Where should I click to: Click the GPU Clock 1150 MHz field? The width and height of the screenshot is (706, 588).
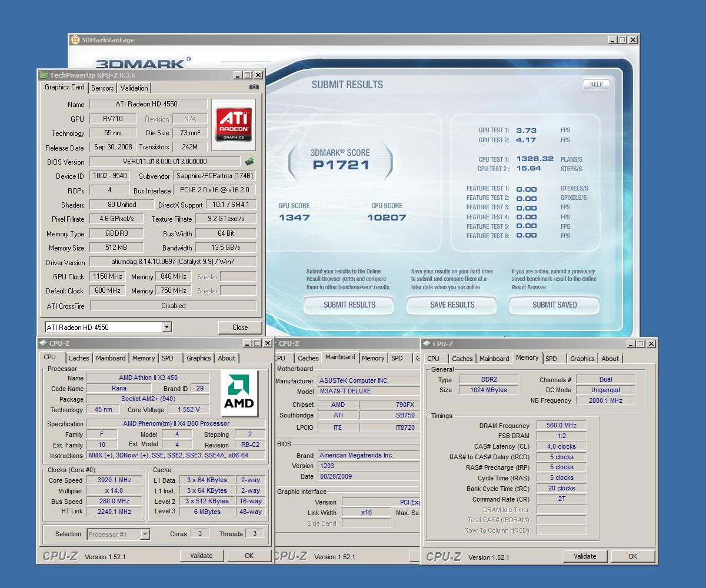(108, 276)
